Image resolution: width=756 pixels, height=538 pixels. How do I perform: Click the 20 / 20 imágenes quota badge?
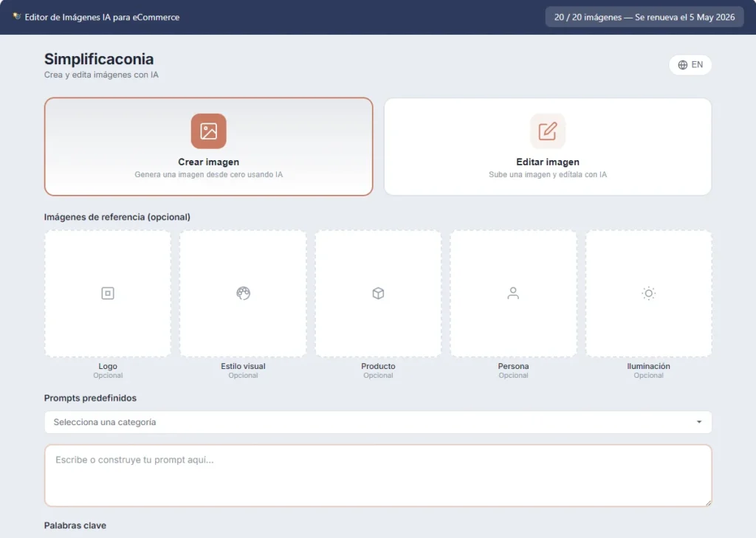point(644,17)
